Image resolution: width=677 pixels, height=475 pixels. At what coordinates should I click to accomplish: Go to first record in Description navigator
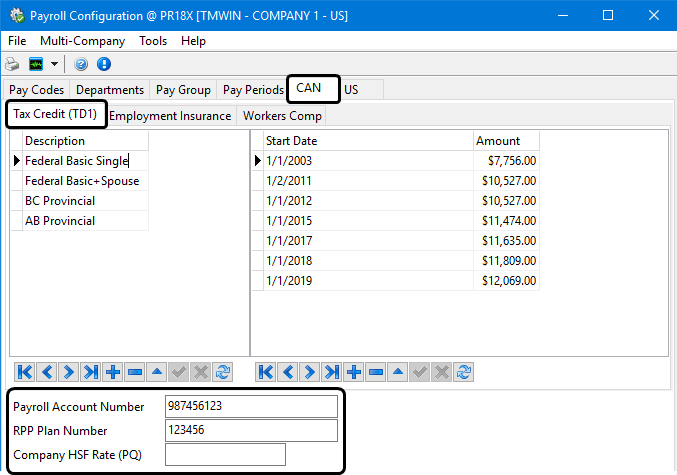click(25, 372)
